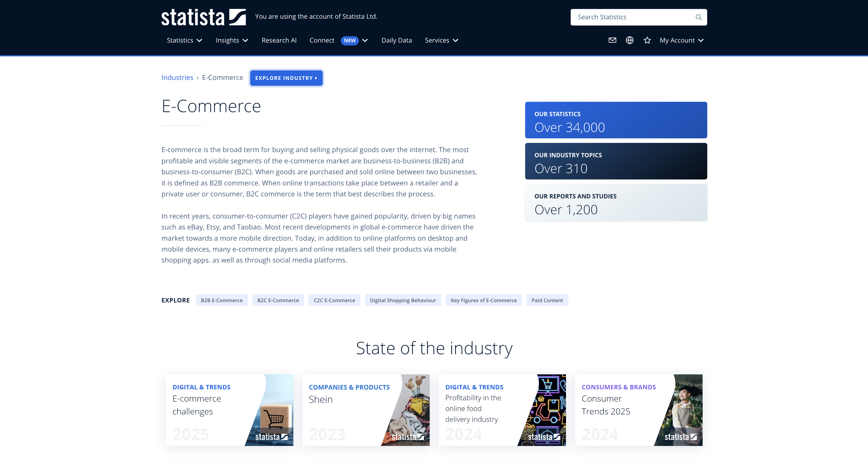Click the Our Statistics Over 34,000 tile
This screenshot has width=868, height=475.
pos(615,120)
